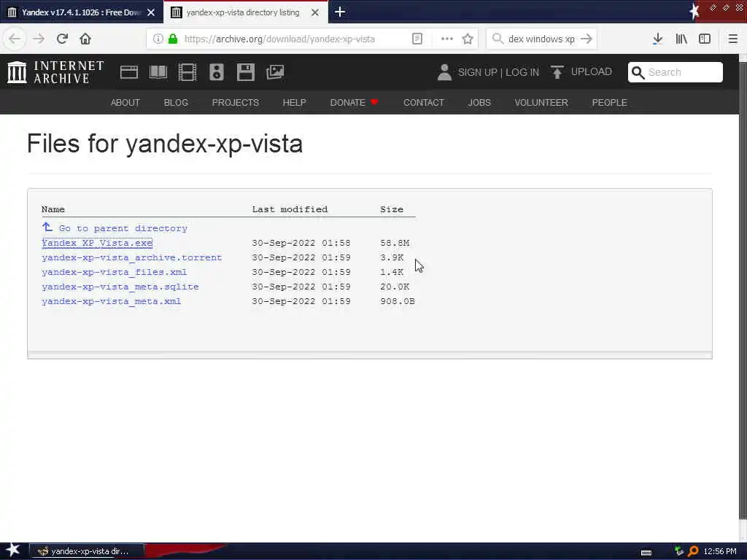747x560 pixels.
Task: Close the yandex-xp-vista directory listing tab
Action: (315, 12)
